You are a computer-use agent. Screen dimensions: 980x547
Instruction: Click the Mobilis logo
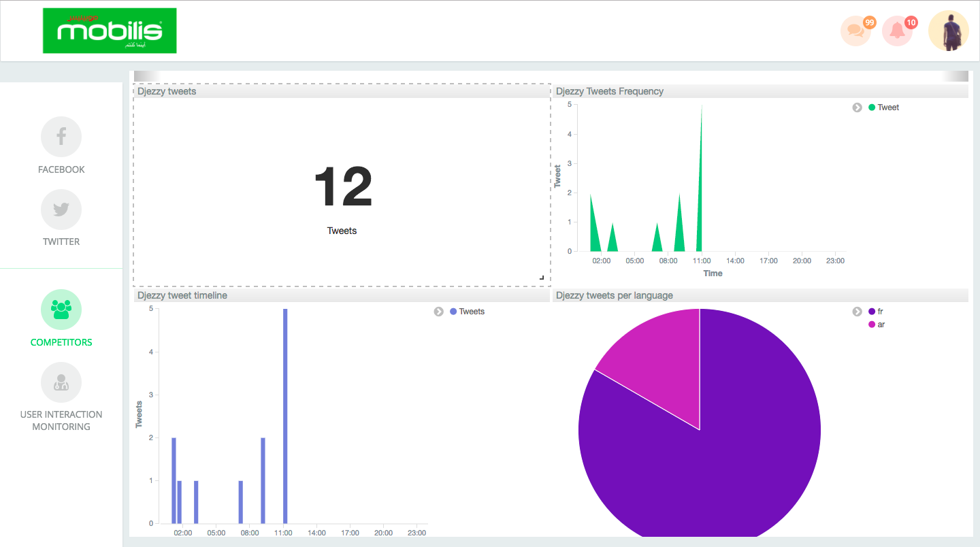pos(110,31)
